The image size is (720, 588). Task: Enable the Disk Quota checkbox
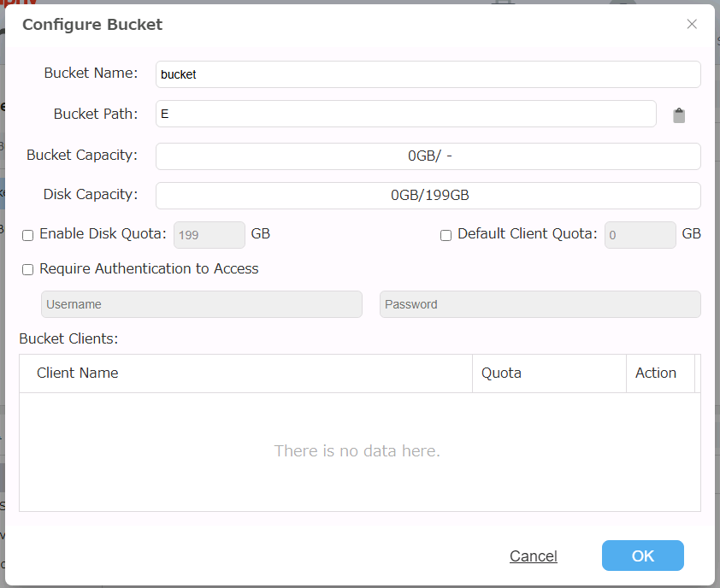pyautogui.click(x=28, y=235)
